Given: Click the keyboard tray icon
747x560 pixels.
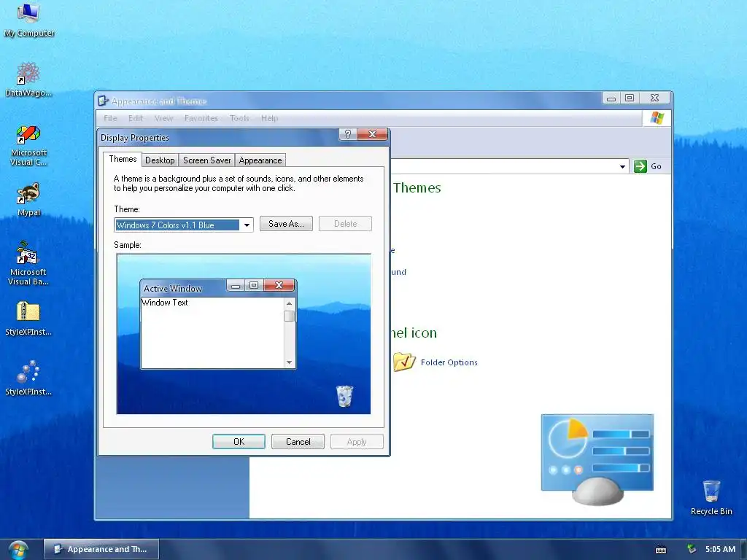Looking at the screenshot, I should (661, 550).
